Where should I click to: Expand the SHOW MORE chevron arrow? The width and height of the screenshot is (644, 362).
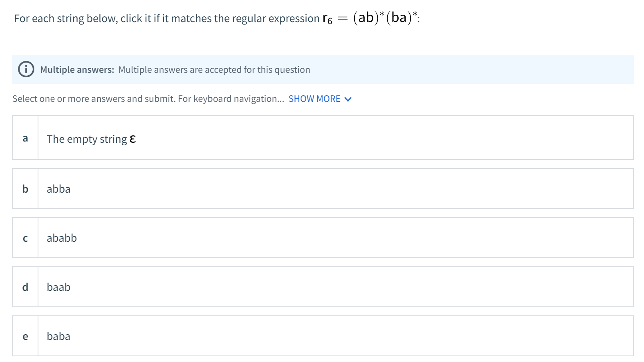click(348, 99)
